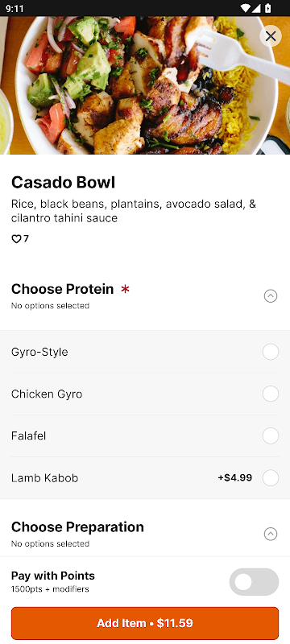290x644 pixels.
Task: Tap the battery status icon
Action: pos(267,8)
